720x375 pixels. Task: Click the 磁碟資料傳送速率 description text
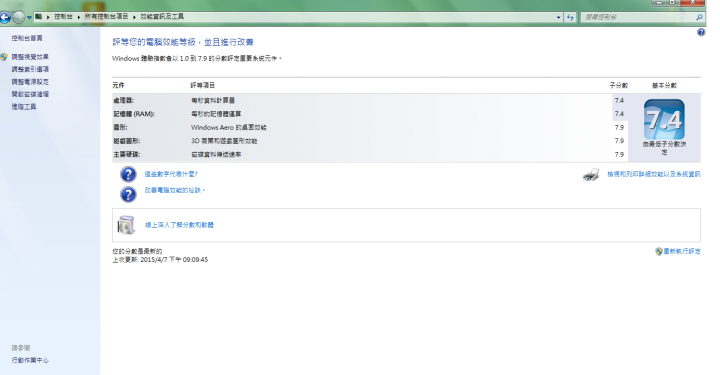[216, 155]
